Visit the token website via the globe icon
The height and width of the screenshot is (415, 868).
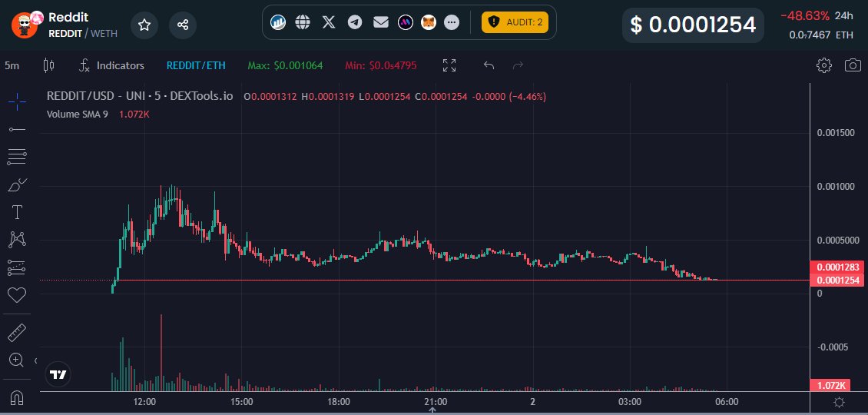coord(302,22)
